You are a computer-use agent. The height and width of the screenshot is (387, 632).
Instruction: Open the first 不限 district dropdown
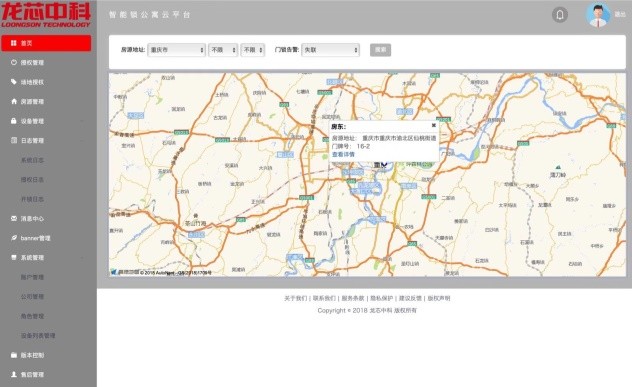[x=223, y=50]
